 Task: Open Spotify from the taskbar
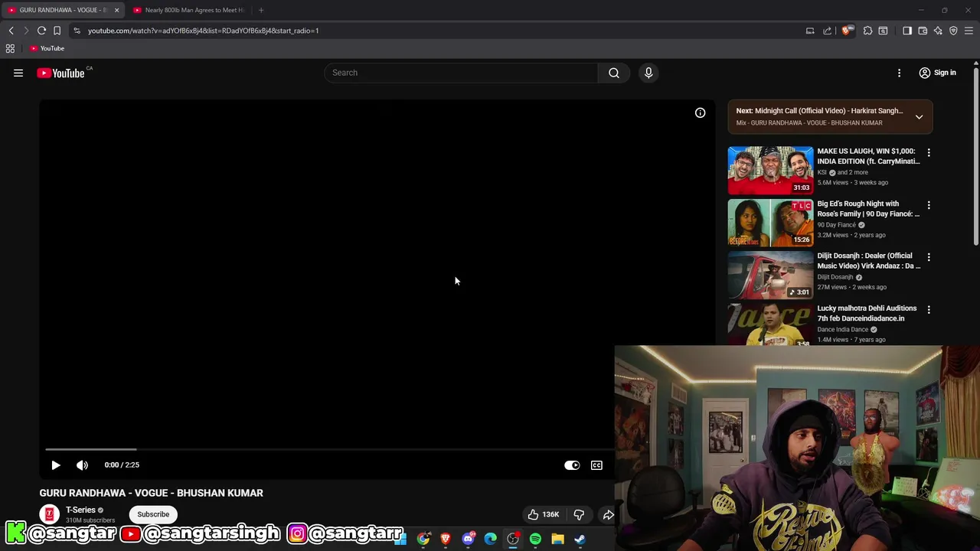click(x=535, y=539)
